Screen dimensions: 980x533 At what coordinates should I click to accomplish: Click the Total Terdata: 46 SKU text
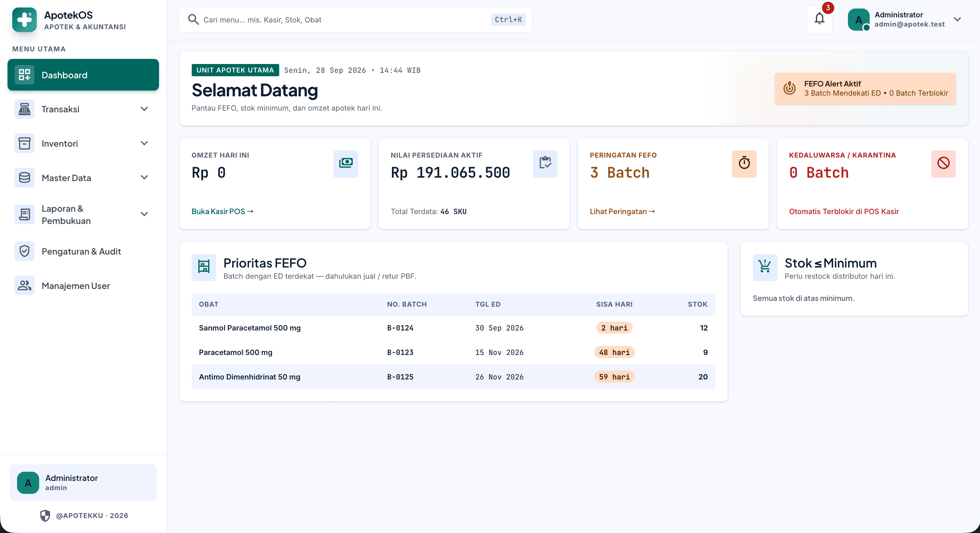coord(428,211)
